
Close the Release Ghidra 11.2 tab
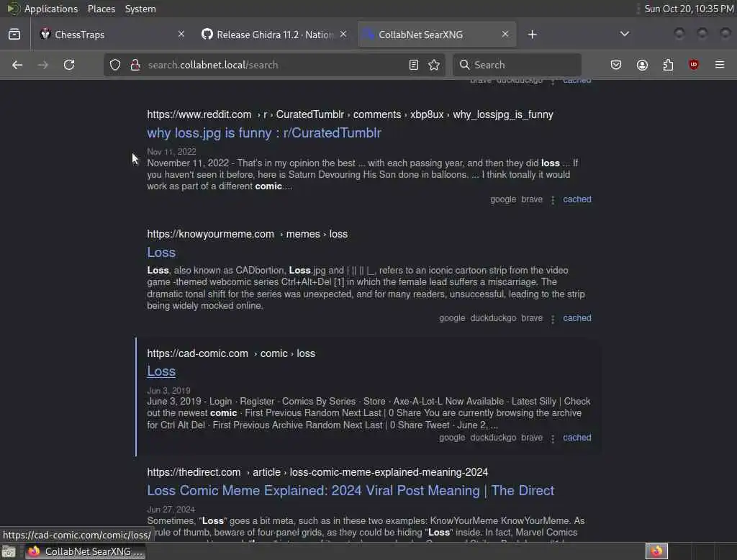[343, 35]
